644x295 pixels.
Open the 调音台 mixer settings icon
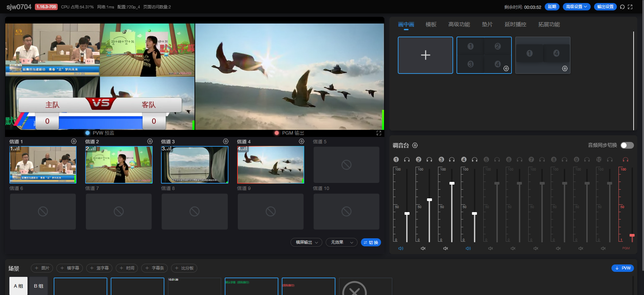click(415, 145)
